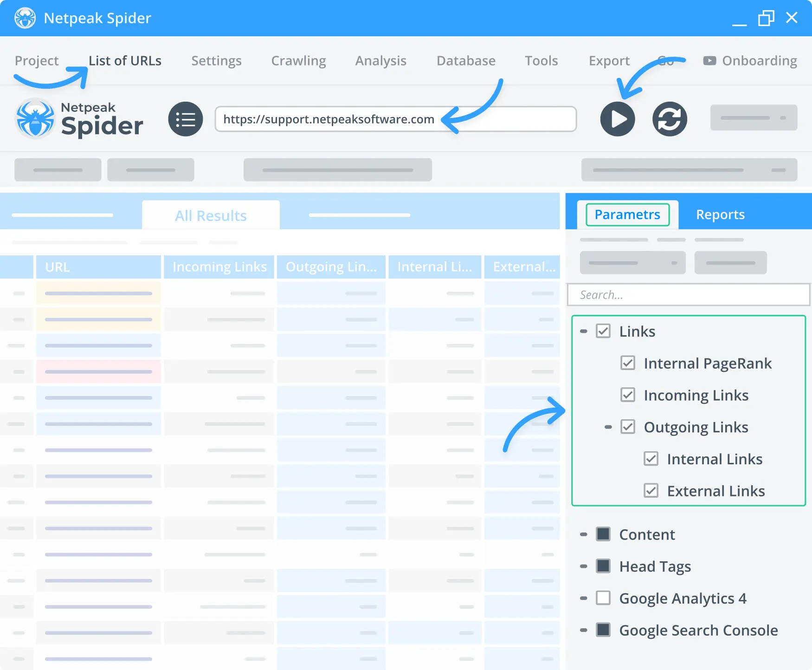Click the spider icon in title bar

(25, 18)
